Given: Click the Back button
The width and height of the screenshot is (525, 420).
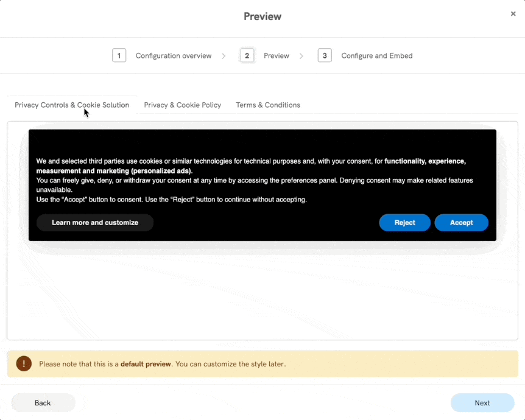Looking at the screenshot, I should 43,402.
